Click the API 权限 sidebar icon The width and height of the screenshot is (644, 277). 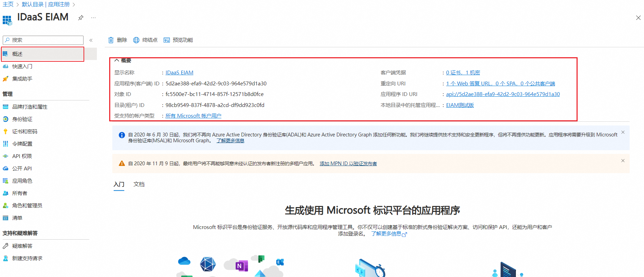5,156
